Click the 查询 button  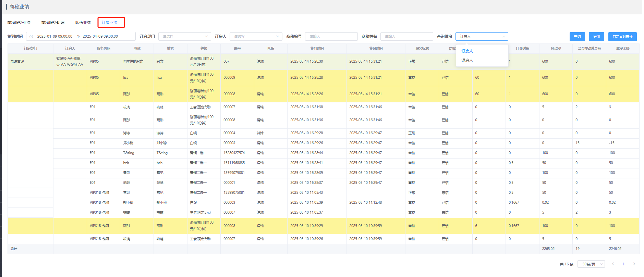(x=577, y=37)
